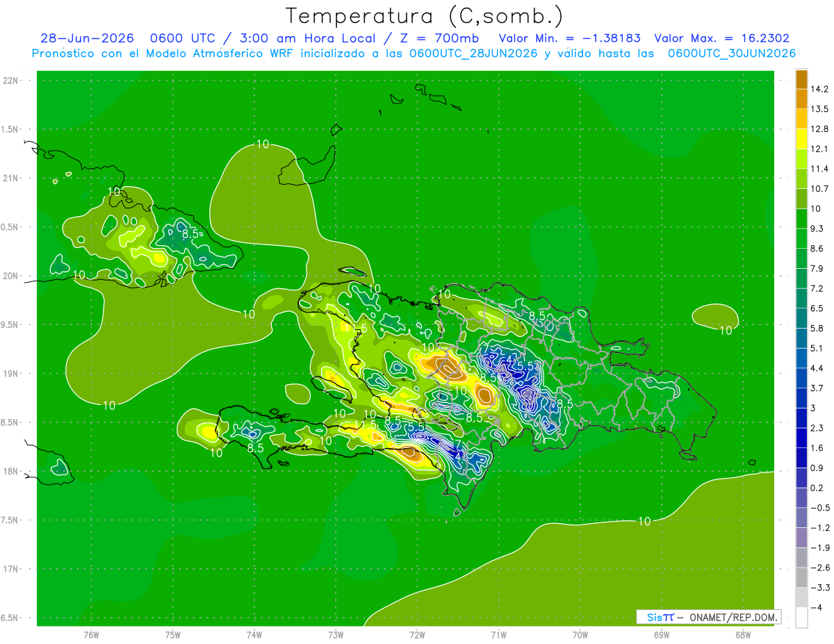The width and height of the screenshot is (834, 644).
Task: Click the 68W longitude label
Action: (742, 635)
